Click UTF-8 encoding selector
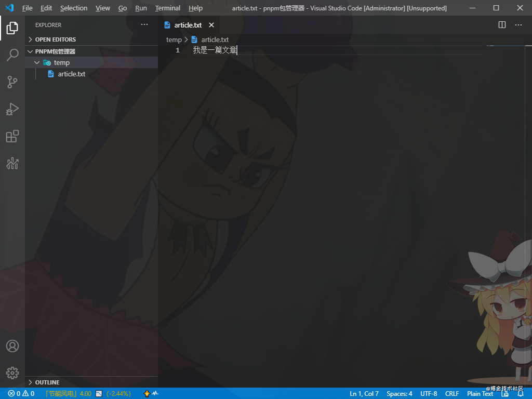Viewport: 532px width, 399px height. [429, 394]
